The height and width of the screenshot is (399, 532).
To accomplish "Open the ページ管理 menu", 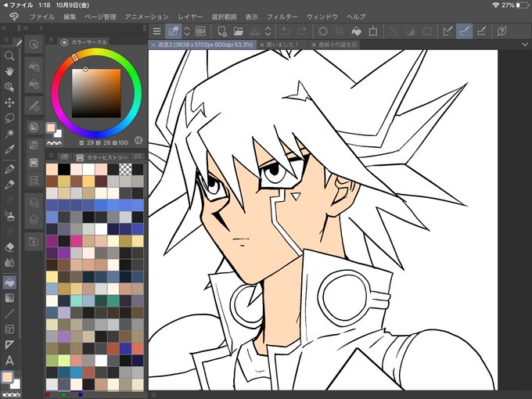I will pos(100,16).
